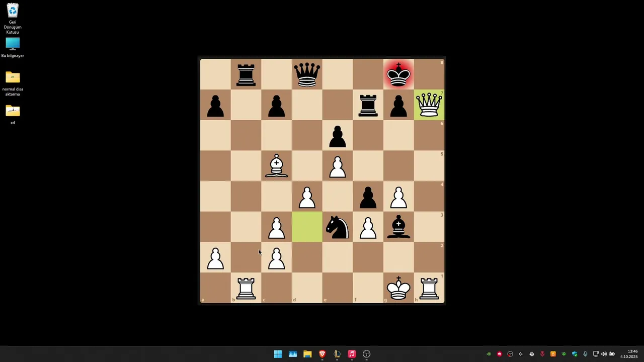Screen dimensions: 644x362
Task: Click the empty h8 corner square
Action: [429, 74]
